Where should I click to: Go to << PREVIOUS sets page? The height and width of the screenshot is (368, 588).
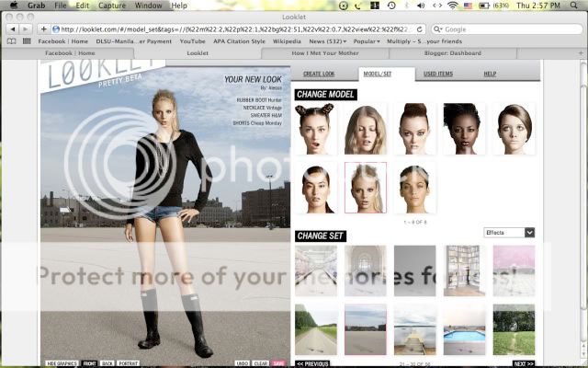[312, 363]
